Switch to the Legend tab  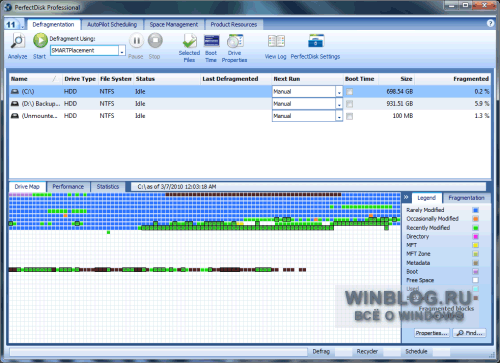click(x=427, y=198)
